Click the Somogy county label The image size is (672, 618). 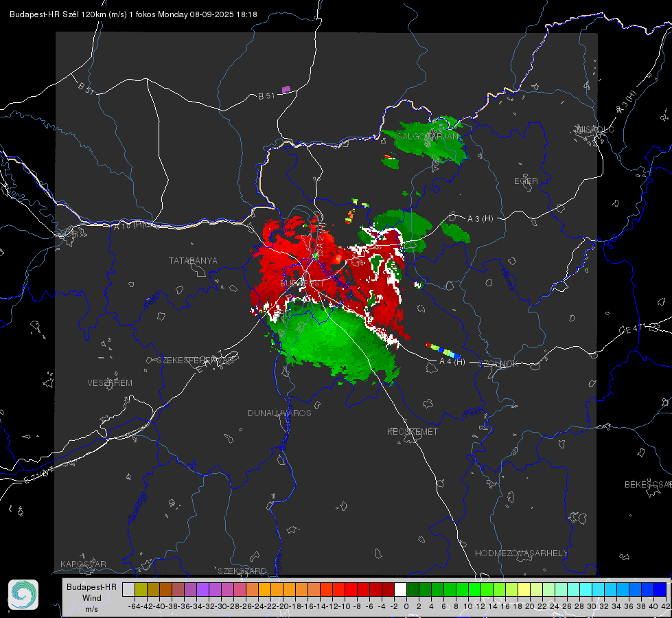(x=137, y=507)
